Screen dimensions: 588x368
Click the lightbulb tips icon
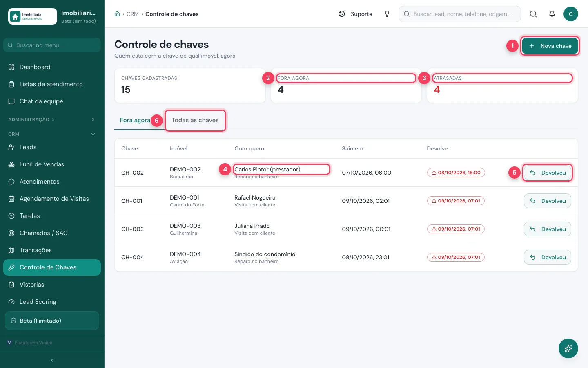[x=387, y=14]
